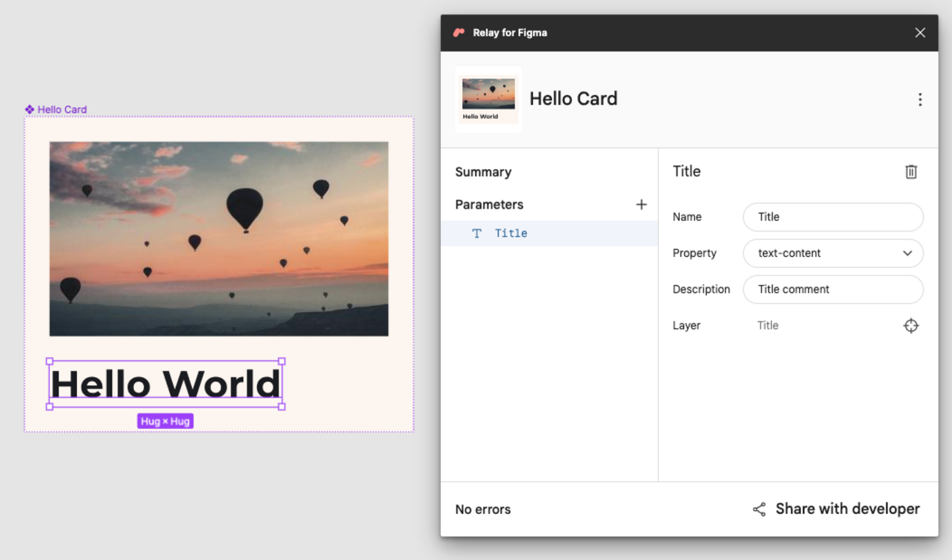Click the layer target crosshair icon
The image size is (952, 560).
tap(910, 326)
